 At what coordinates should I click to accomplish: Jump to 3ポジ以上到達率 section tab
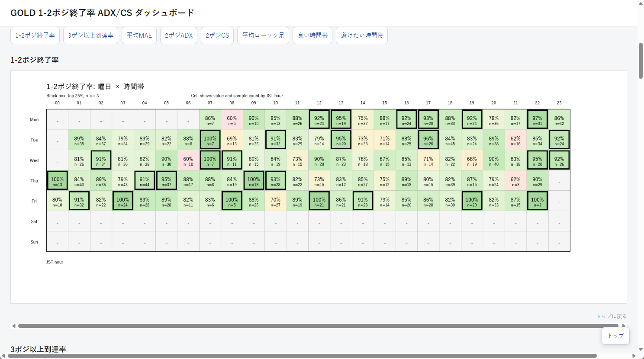(x=90, y=35)
